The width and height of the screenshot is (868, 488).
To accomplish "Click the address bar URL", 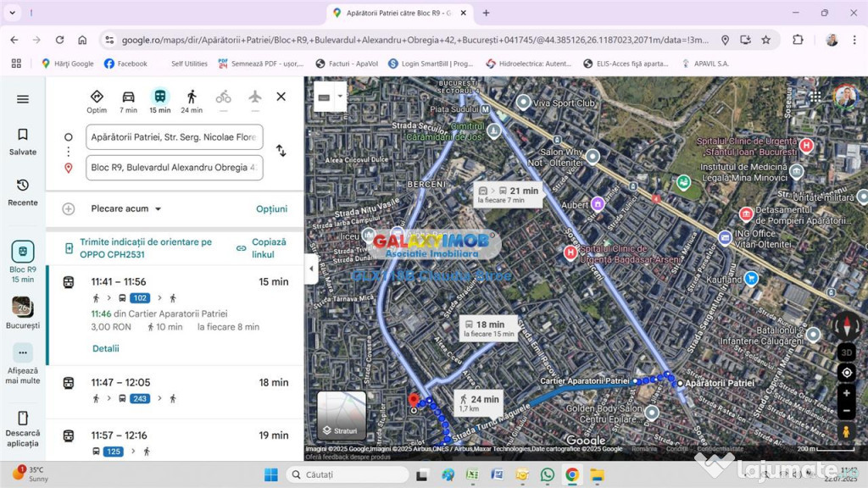I will pyautogui.click(x=415, y=40).
